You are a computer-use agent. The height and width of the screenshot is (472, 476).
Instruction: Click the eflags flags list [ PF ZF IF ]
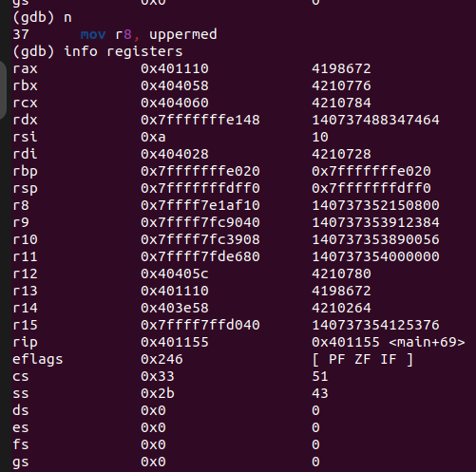(363, 359)
